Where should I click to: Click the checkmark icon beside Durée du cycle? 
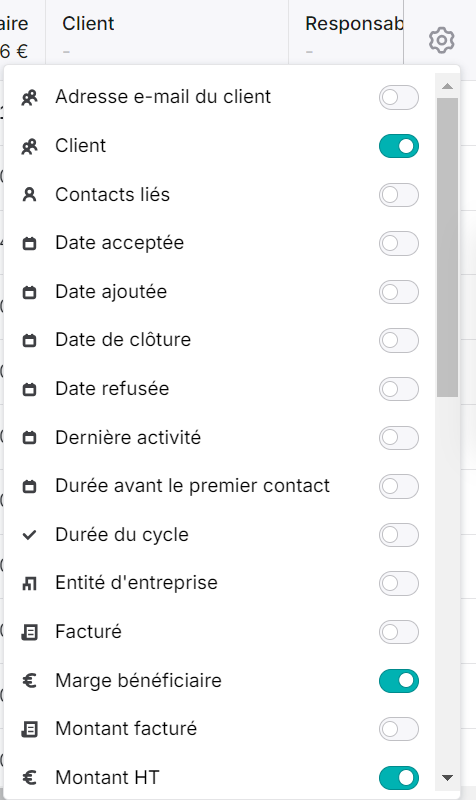[x=30, y=535]
